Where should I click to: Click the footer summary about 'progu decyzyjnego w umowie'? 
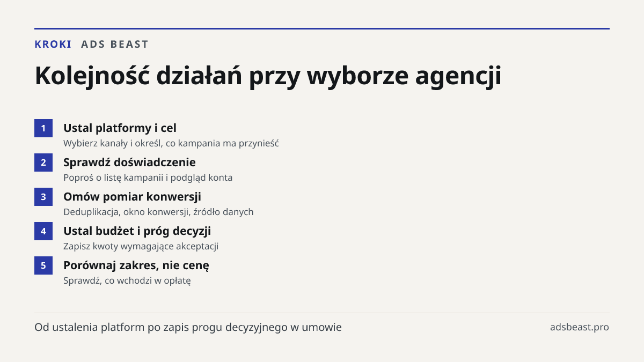188,327
